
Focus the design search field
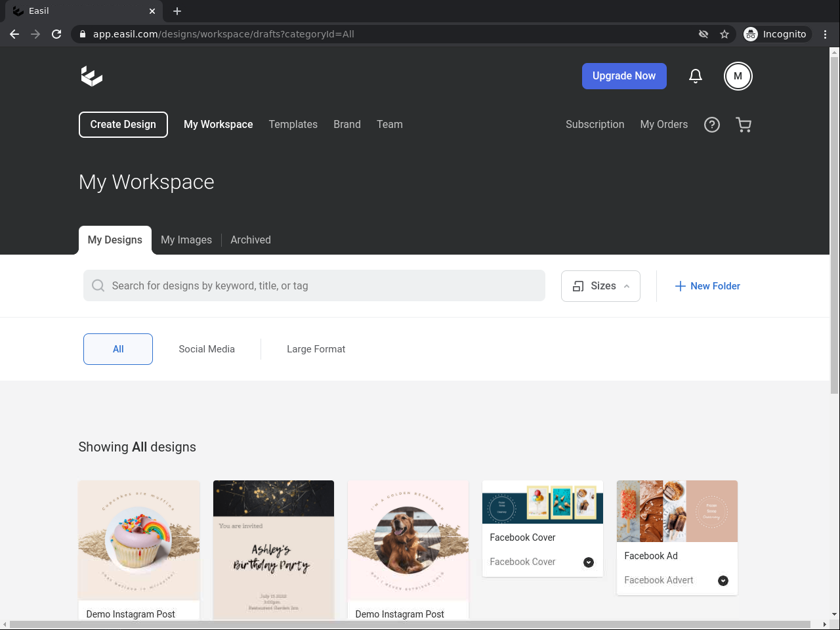314,285
